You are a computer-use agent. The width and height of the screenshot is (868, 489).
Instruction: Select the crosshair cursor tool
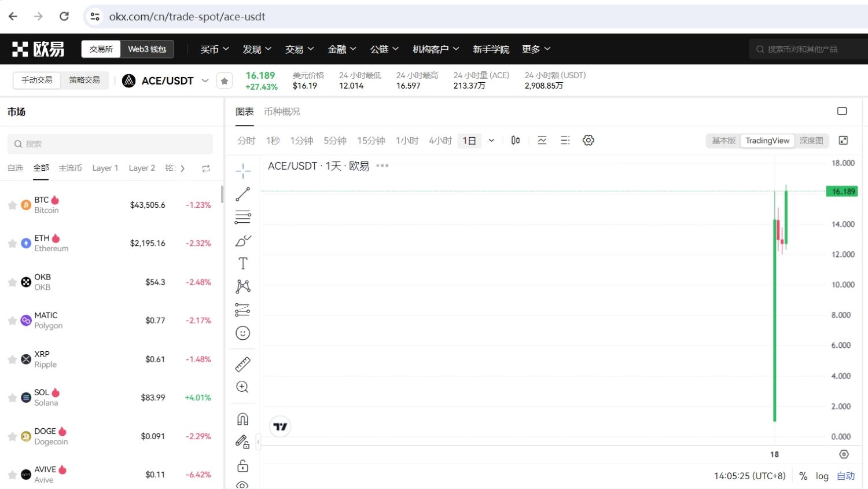[243, 170]
